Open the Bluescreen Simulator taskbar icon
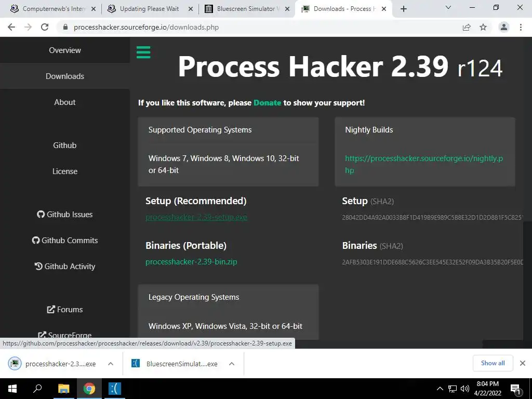Viewport: 532px width, 399px height. [x=114, y=389]
